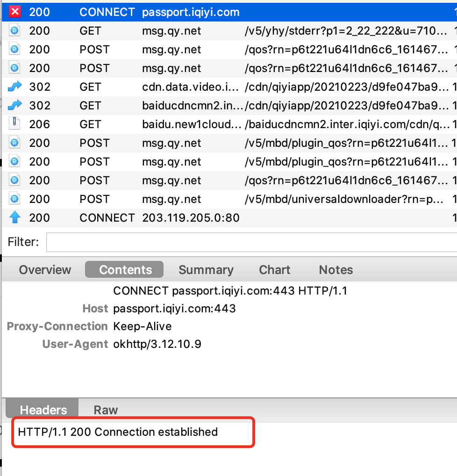Image resolution: width=457 pixels, height=476 pixels.
Task: Switch to the Overview tab
Action: point(45,270)
